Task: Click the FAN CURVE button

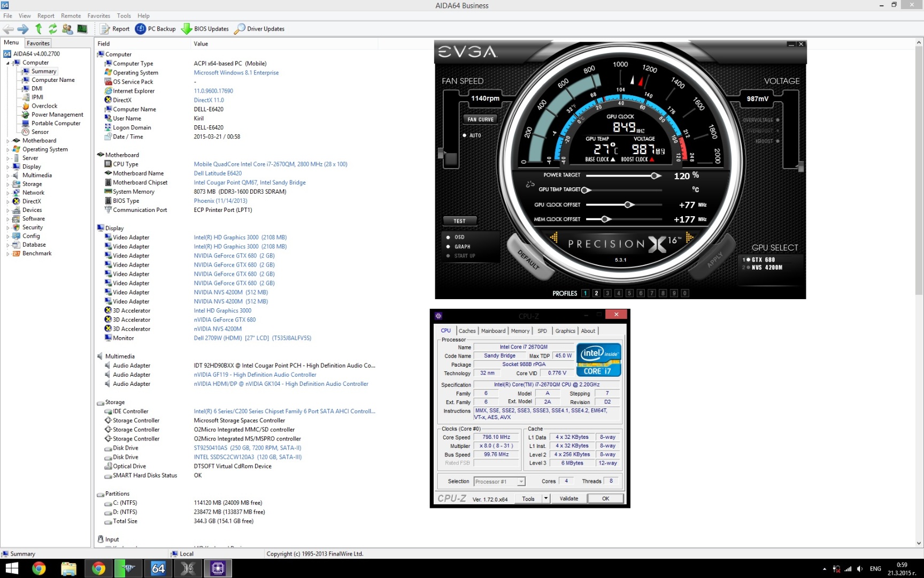Action: 481,119
